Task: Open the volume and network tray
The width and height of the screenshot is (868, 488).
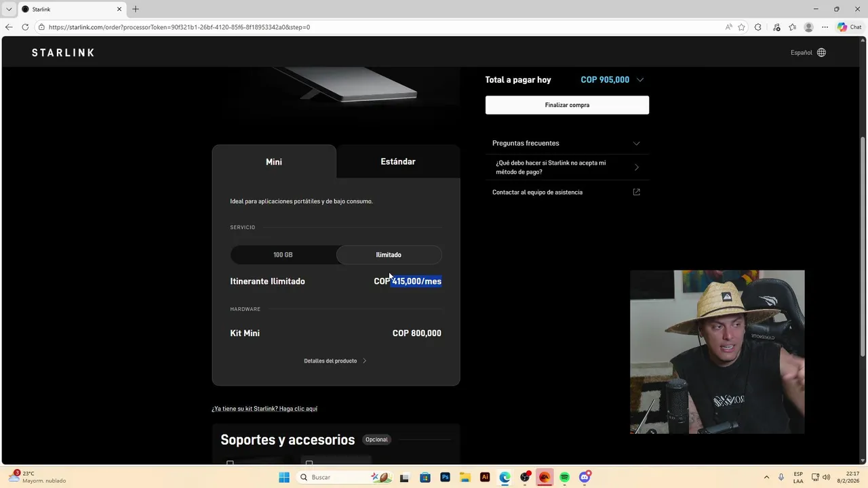Action: coord(821,477)
